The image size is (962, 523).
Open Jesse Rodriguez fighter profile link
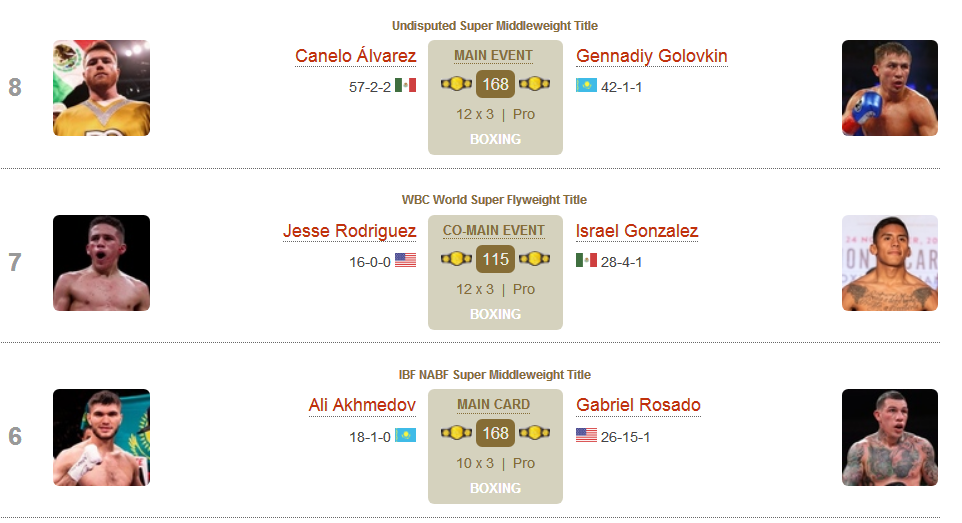349,231
